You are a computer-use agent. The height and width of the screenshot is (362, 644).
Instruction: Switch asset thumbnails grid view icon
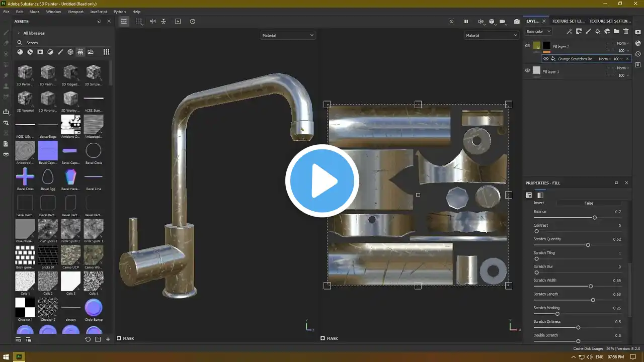pyautogui.click(x=106, y=52)
